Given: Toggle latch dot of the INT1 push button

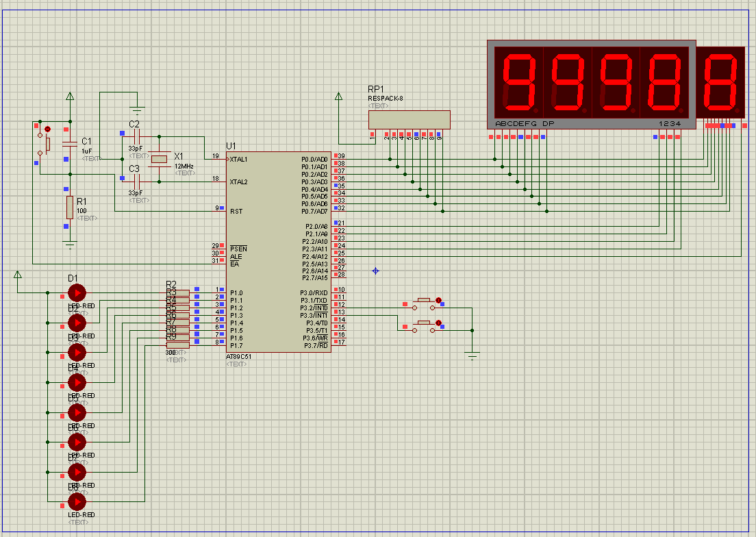Looking at the screenshot, I should click(438, 323).
